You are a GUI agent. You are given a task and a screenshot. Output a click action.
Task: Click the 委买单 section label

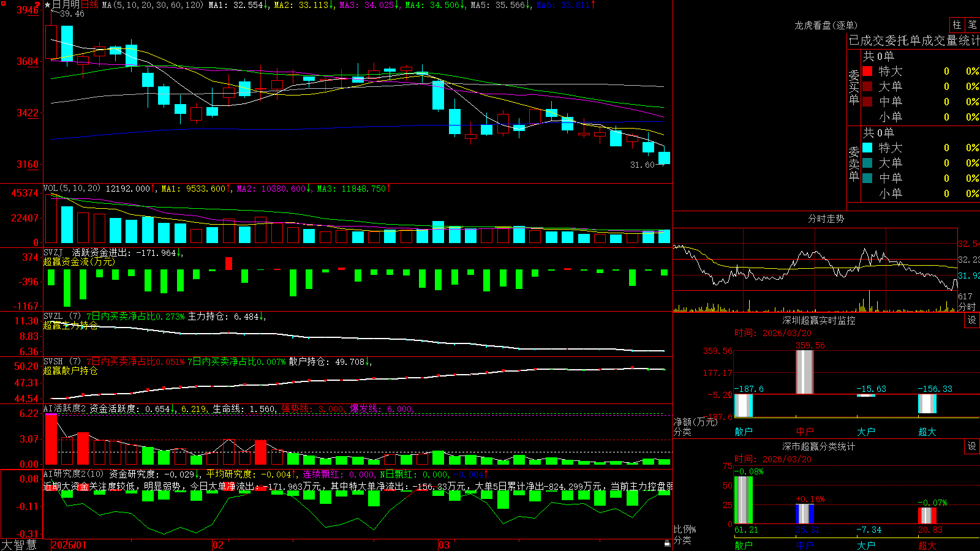pos(854,87)
